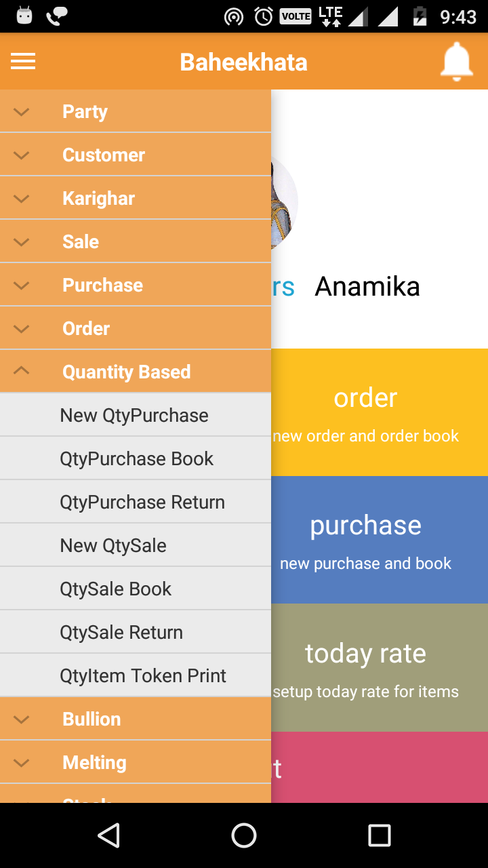Open QtyItem Token Print
This screenshot has width=488, height=868.
[x=143, y=675]
